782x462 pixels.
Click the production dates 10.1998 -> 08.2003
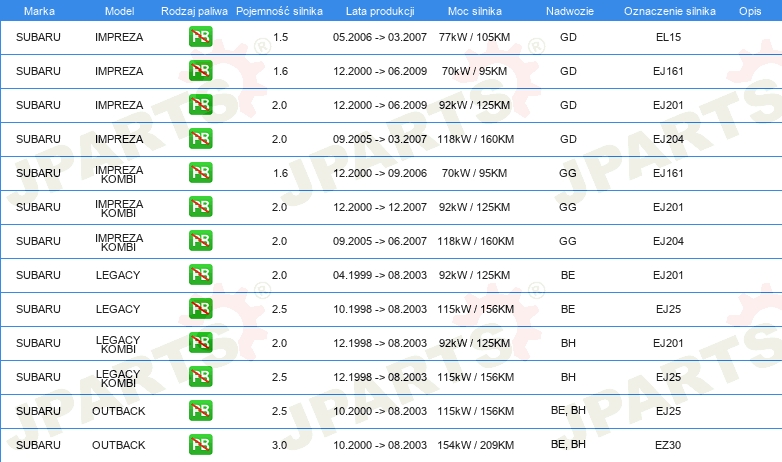tap(380, 309)
